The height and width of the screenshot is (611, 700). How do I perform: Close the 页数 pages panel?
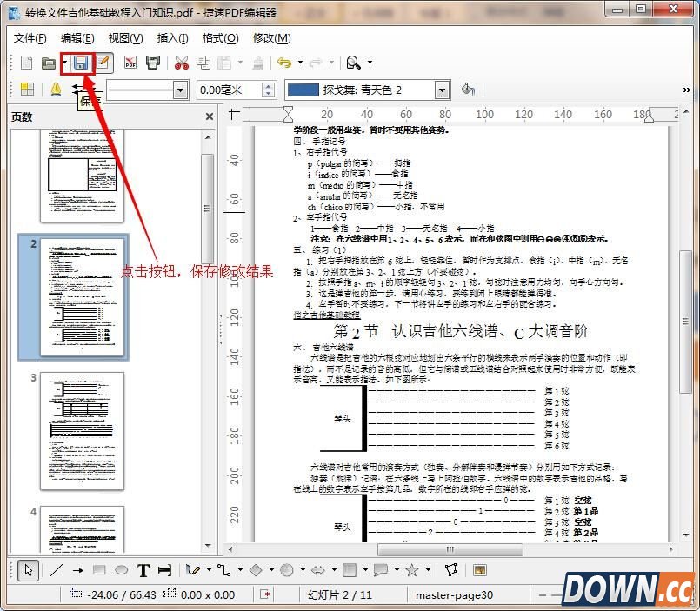[x=208, y=116]
